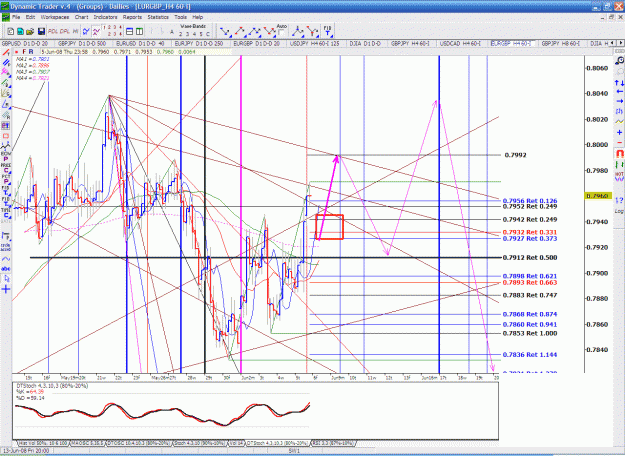Open the Indicators menu
Viewport: 625px width, 456px height.
click(x=105, y=17)
